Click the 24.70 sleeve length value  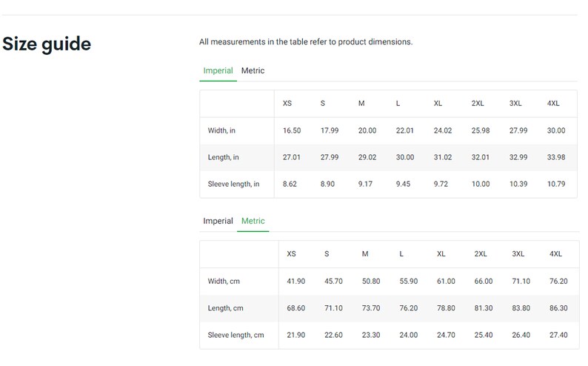tap(446, 335)
